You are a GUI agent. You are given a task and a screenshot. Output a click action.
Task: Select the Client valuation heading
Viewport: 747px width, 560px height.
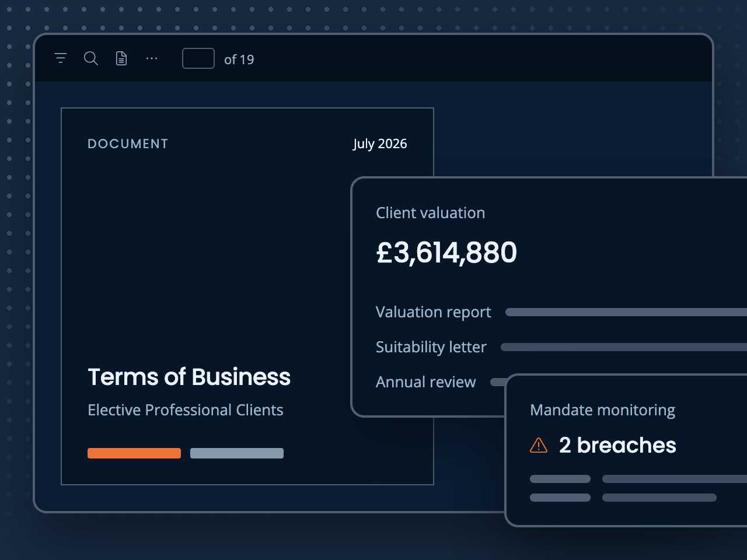point(430,213)
